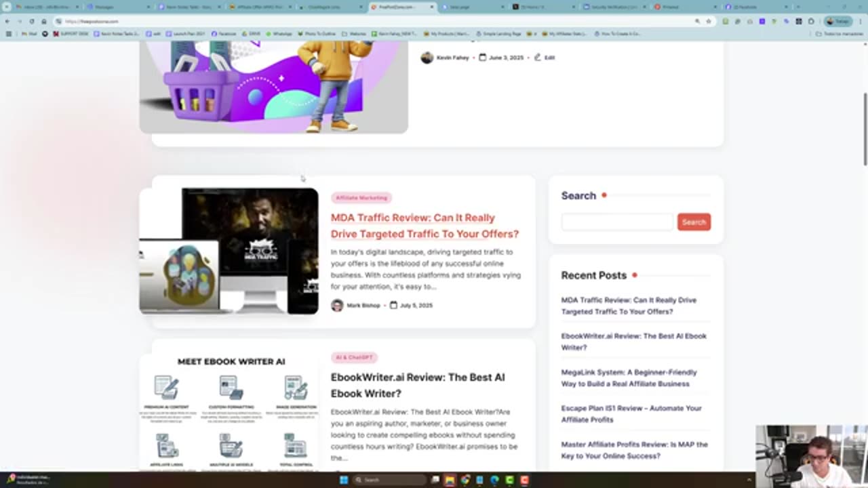Click Mark Bishop's author avatar
The image size is (868, 488).
tap(337, 305)
